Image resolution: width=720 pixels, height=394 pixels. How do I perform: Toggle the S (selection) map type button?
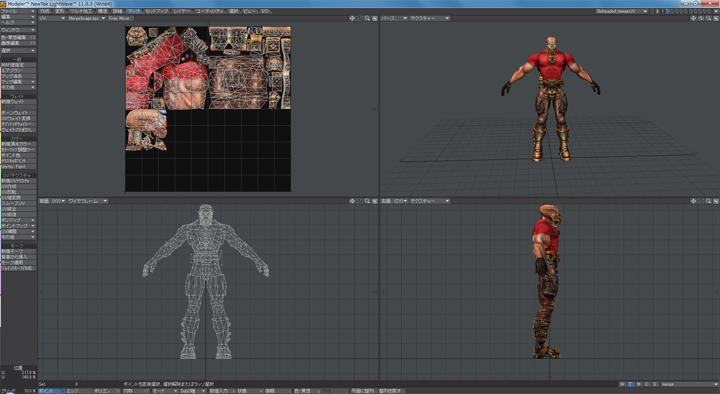click(655, 384)
